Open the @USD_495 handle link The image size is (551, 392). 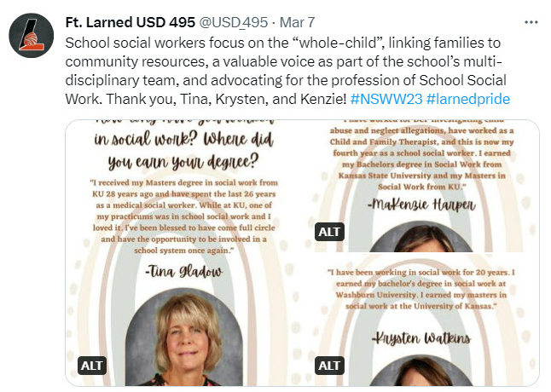pyautogui.click(x=234, y=22)
